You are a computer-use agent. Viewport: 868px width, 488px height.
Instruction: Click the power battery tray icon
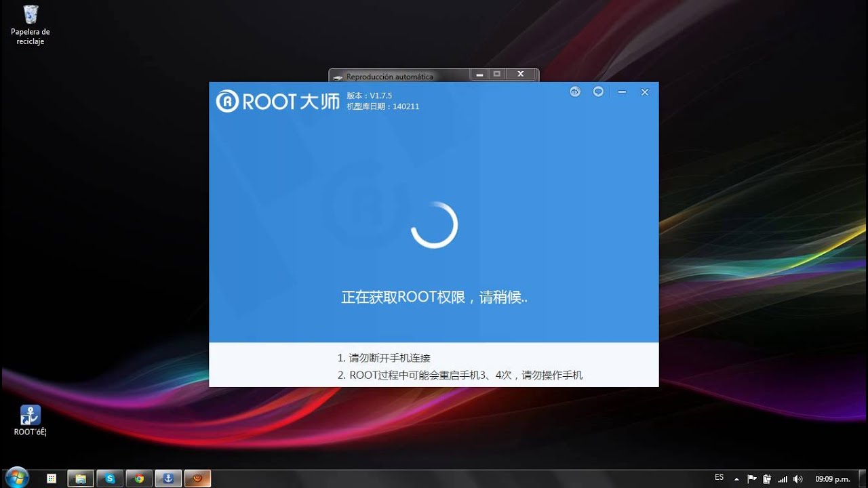click(767, 479)
